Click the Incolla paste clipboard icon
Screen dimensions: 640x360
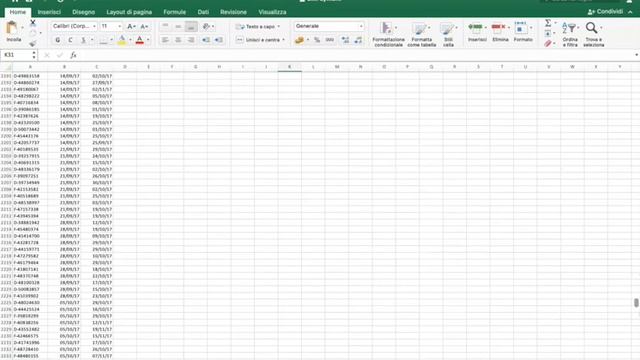coord(12,28)
